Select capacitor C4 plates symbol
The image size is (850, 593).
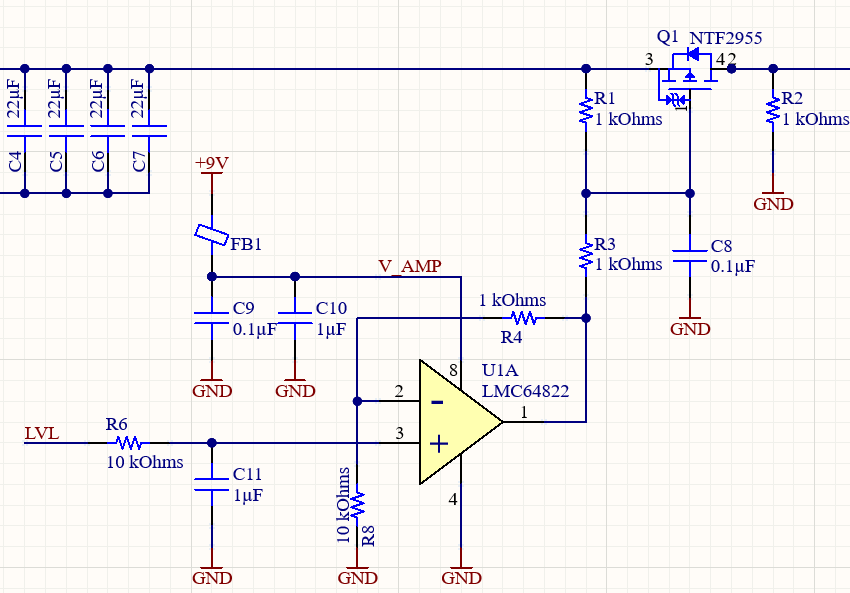tap(24, 131)
